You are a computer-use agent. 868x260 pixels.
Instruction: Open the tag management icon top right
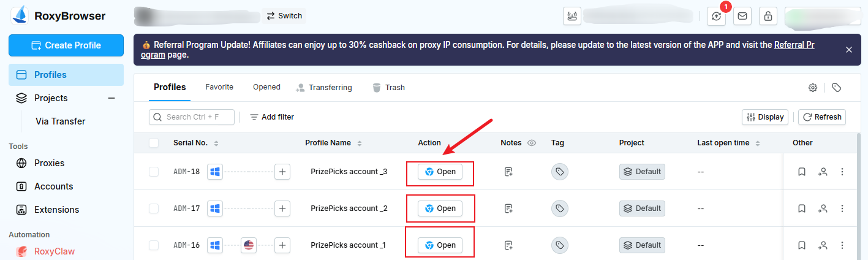[837, 88]
